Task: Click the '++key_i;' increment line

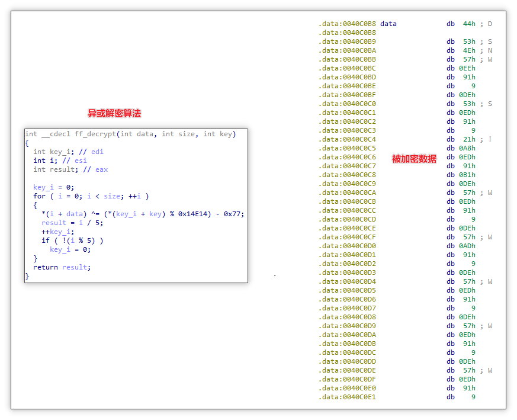Action: point(57,232)
